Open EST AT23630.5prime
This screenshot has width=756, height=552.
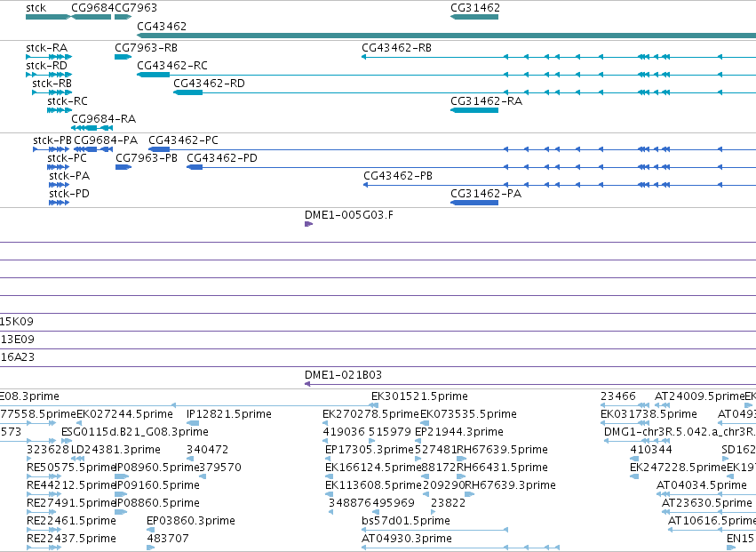[x=709, y=512]
